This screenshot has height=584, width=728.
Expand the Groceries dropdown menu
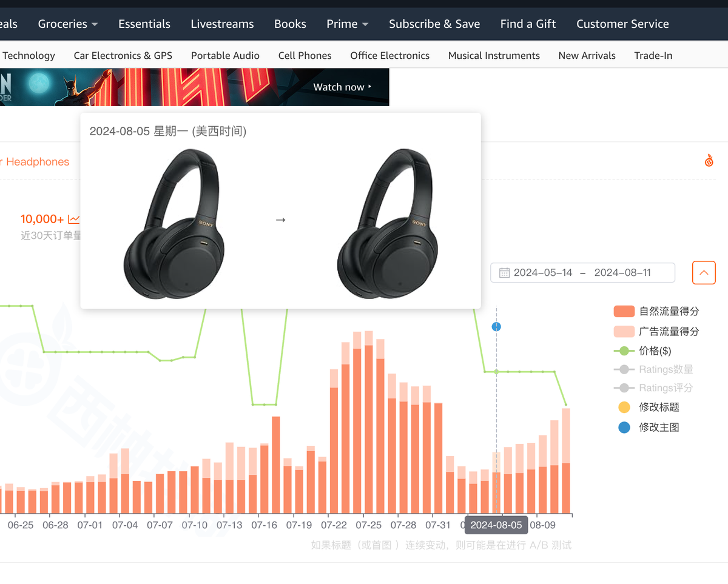tap(67, 24)
